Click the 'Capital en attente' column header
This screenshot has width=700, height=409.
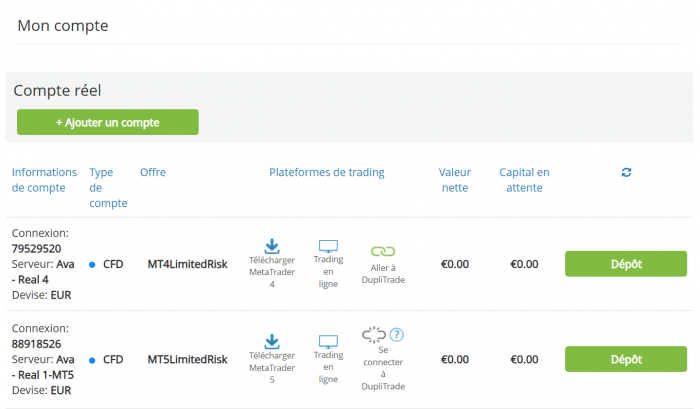click(x=524, y=180)
